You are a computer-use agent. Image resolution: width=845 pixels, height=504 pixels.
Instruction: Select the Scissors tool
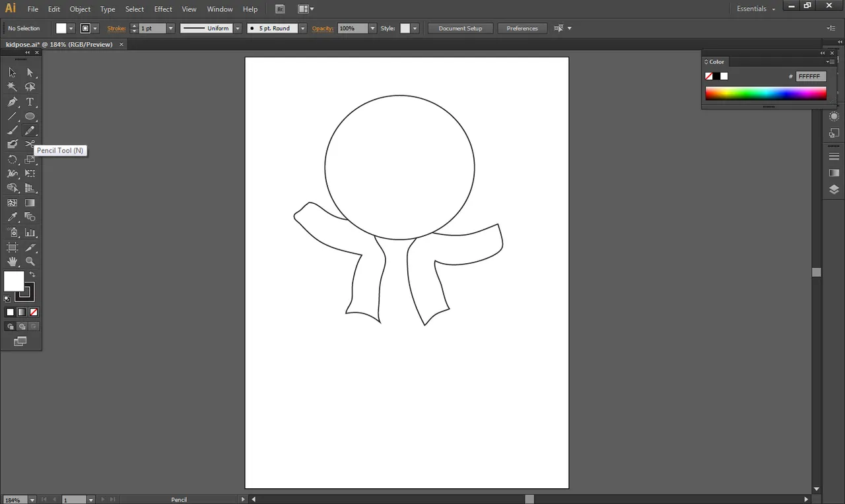point(30,144)
